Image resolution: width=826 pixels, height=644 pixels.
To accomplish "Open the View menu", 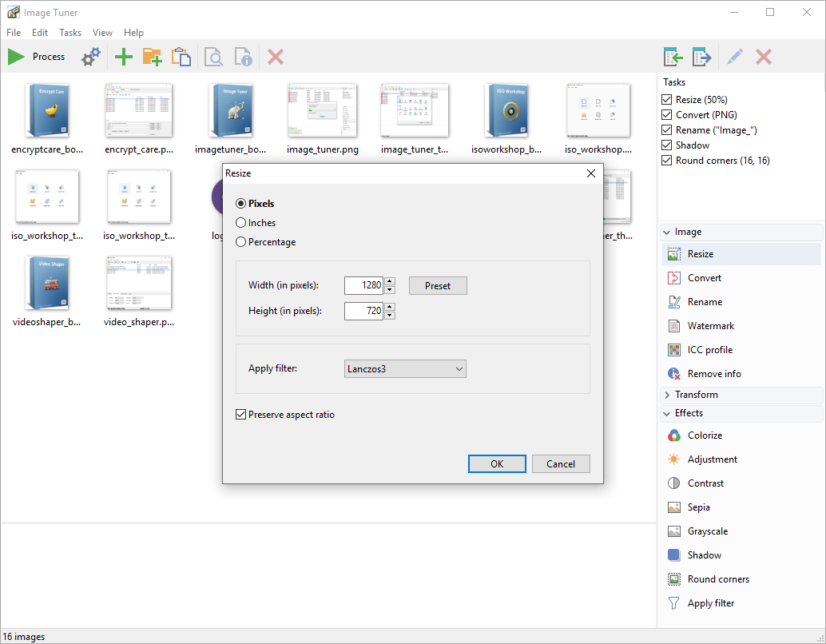I will 102,33.
